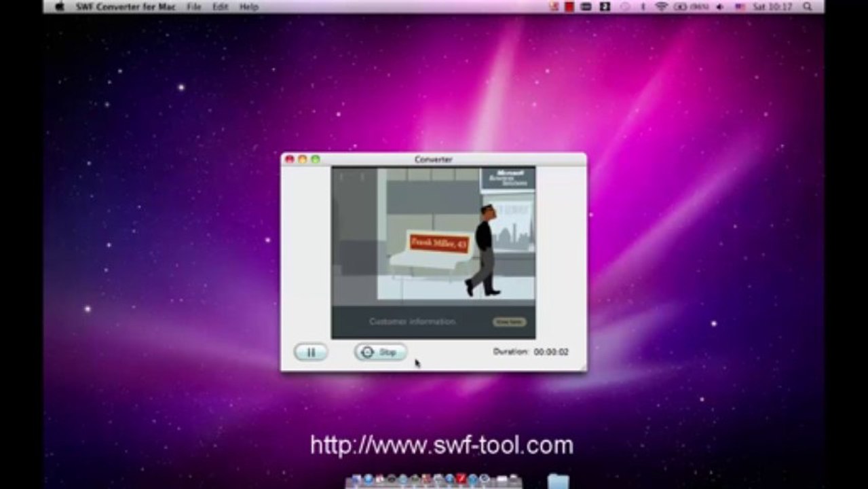Screen dimensions: 868x489
Task: Click the battery status icon
Action: coord(690,7)
